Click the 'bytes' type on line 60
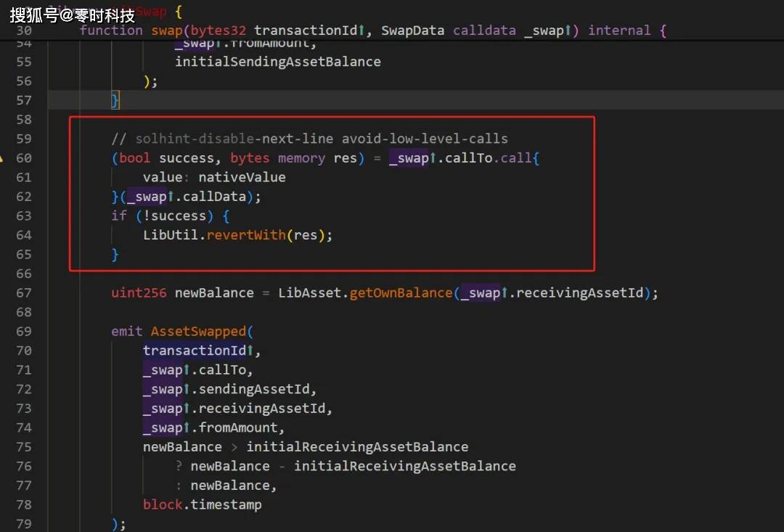This screenshot has height=532, width=784. (x=250, y=158)
